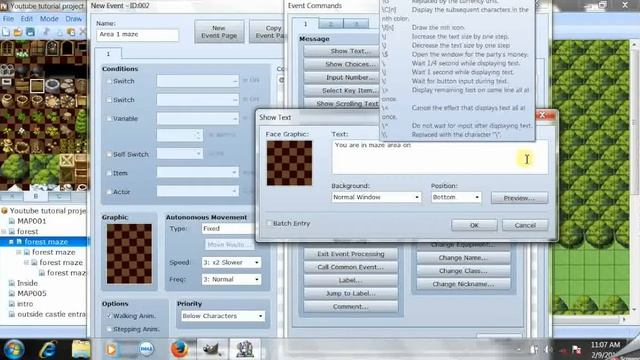Click the event Graphic checkered box
This screenshot has height=360, width=640.
click(x=129, y=253)
